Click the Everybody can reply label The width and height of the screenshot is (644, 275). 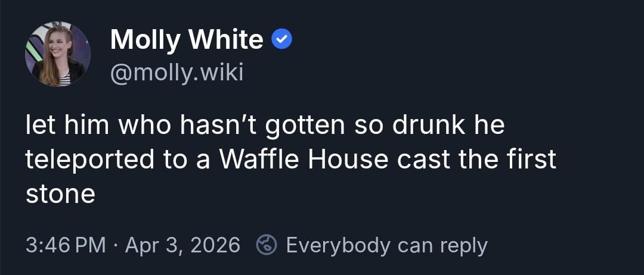click(386, 245)
